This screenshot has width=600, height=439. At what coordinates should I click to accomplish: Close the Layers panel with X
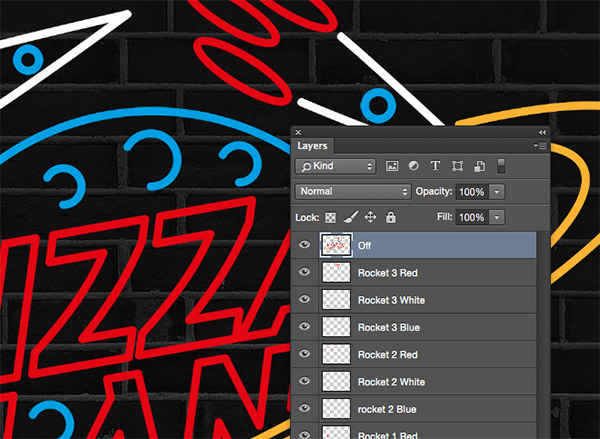(298, 132)
